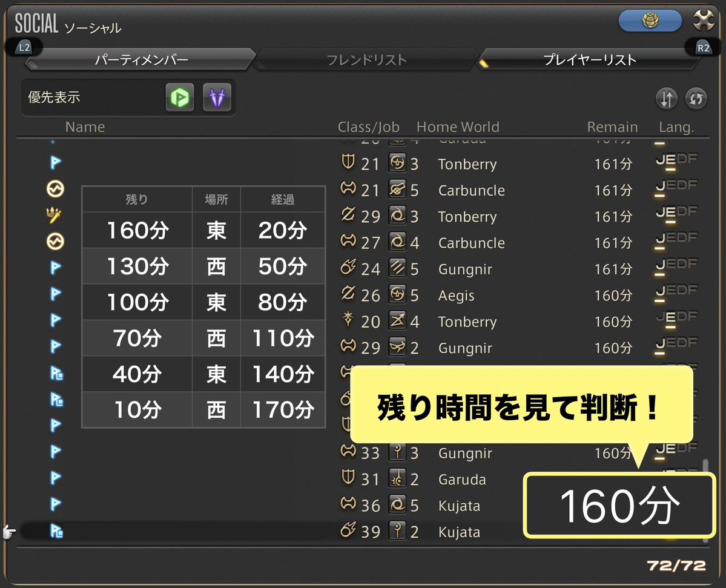Click the job icon in the level 36 Kujata row
This screenshot has height=588, width=726.
pos(397,504)
